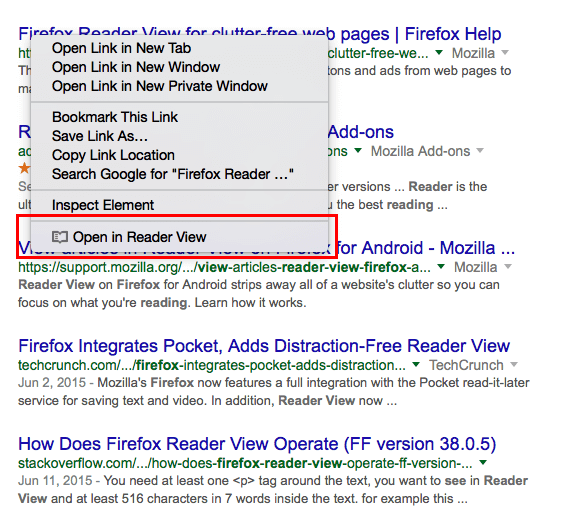Expand green arrow next to clutter-free-we... URL
The width and height of the screenshot is (588, 521).
point(439,53)
